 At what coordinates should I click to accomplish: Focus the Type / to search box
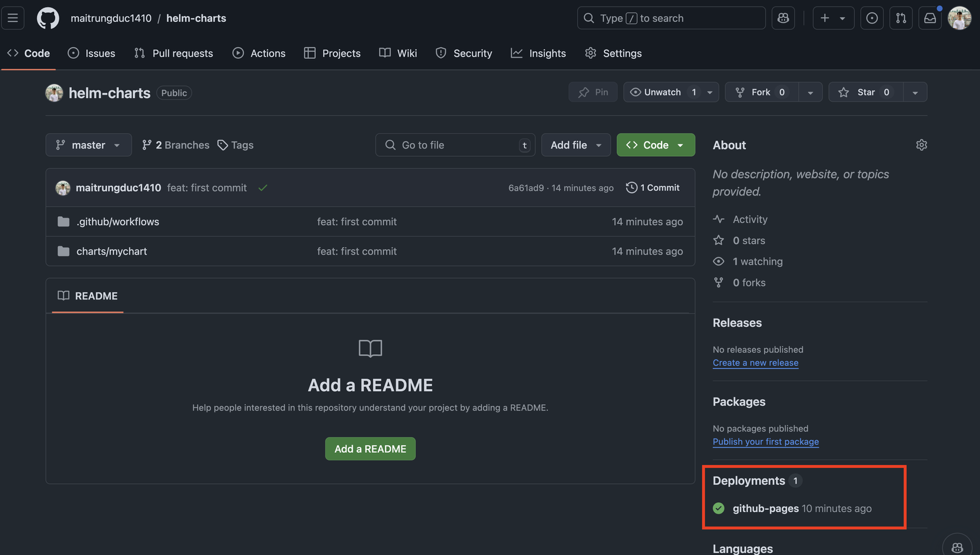pos(671,18)
